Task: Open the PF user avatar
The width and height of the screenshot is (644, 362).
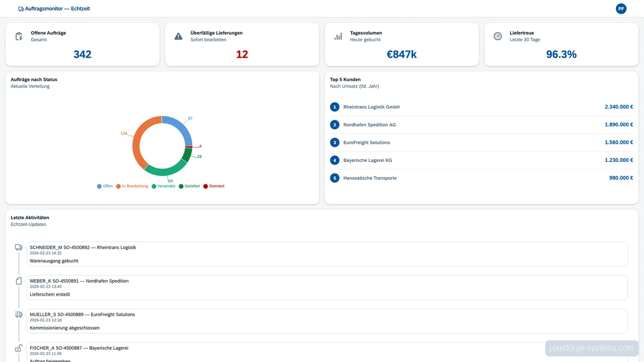Action: tap(621, 9)
